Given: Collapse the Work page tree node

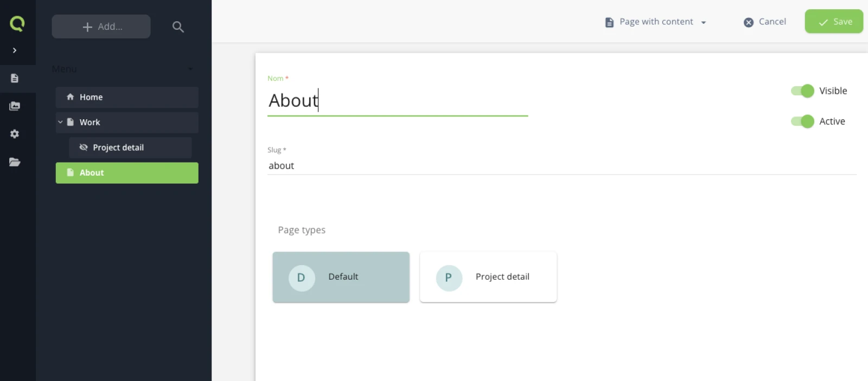Looking at the screenshot, I should [x=60, y=122].
